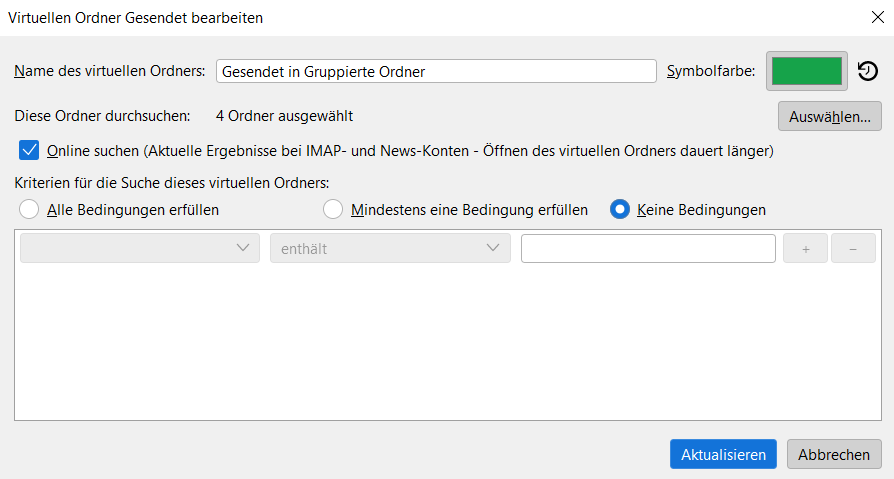The height and width of the screenshot is (479, 894).
Task: Reset the icon color to default
Action: click(868, 72)
